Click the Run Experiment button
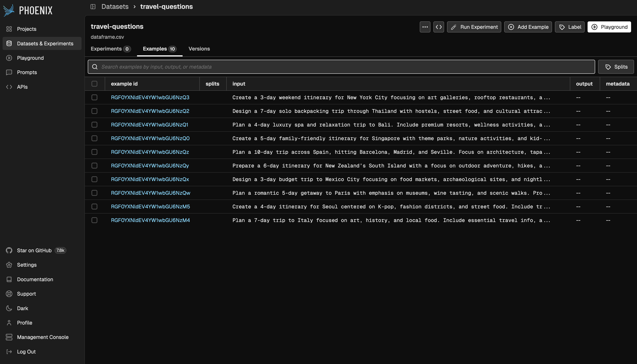The width and height of the screenshot is (637, 364). pyautogui.click(x=474, y=27)
